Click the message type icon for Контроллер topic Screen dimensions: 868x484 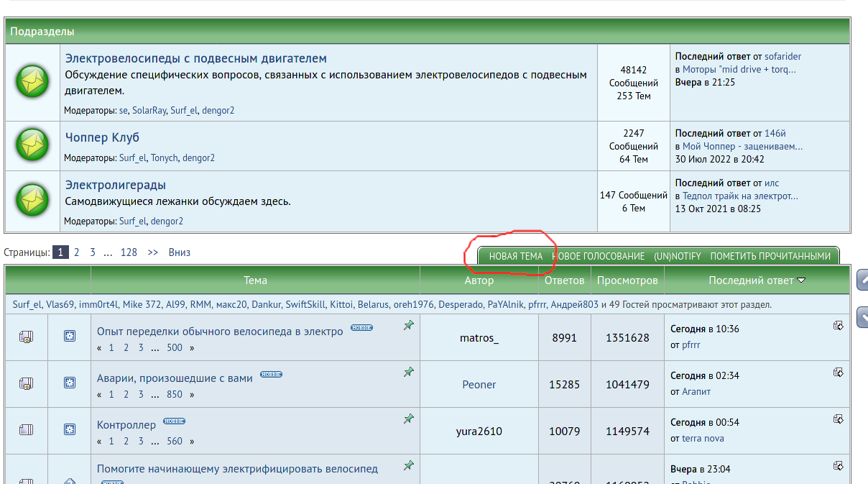(x=70, y=429)
